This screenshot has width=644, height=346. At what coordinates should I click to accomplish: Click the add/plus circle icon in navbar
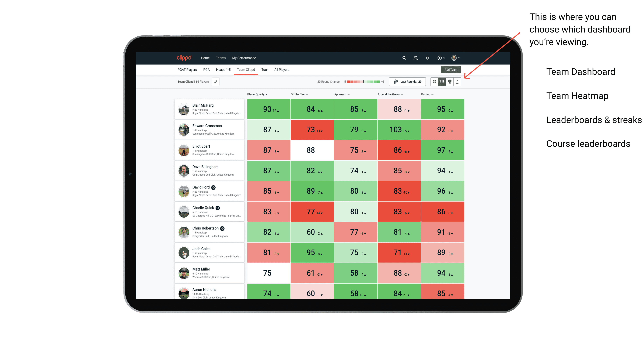point(439,58)
